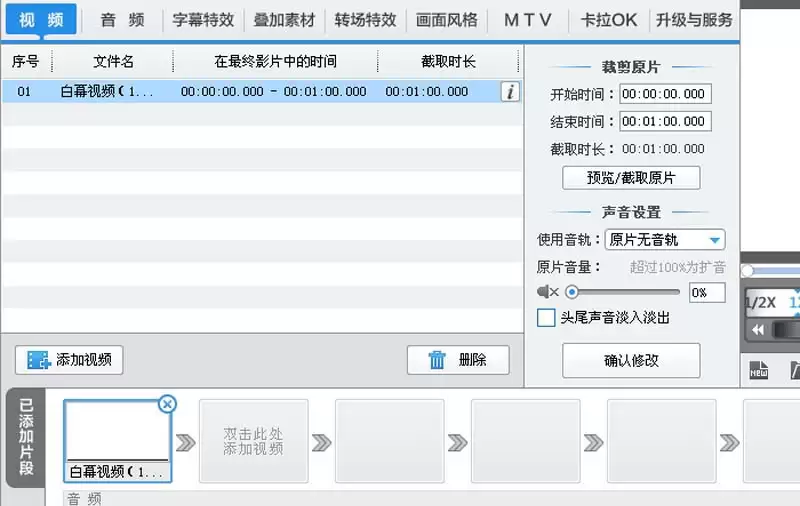This screenshot has width=800, height=506.
Task: Click the 在最终影片中的时间 column header
Action: click(x=276, y=62)
